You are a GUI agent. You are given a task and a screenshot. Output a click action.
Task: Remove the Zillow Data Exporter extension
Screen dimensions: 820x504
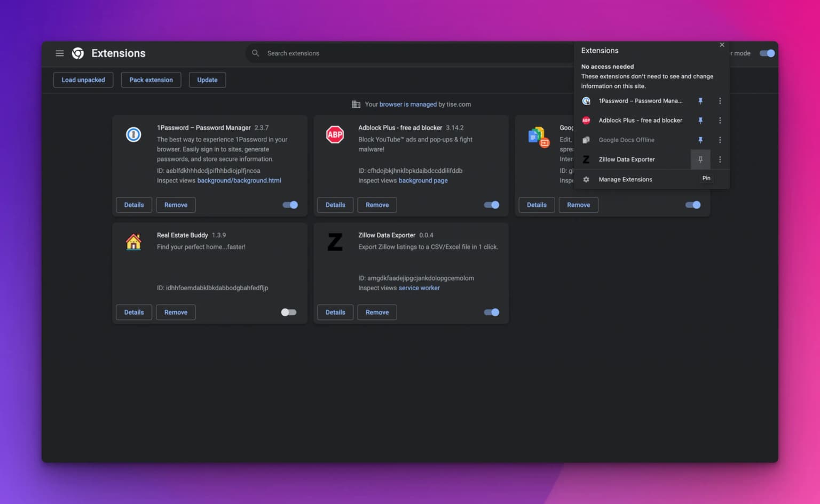pos(377,313)
